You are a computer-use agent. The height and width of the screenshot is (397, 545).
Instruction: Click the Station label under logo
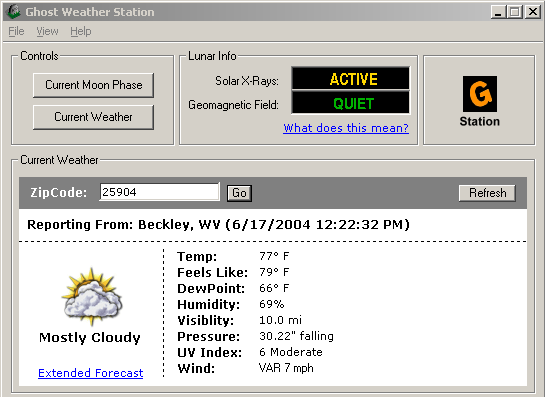click(480, 121)
